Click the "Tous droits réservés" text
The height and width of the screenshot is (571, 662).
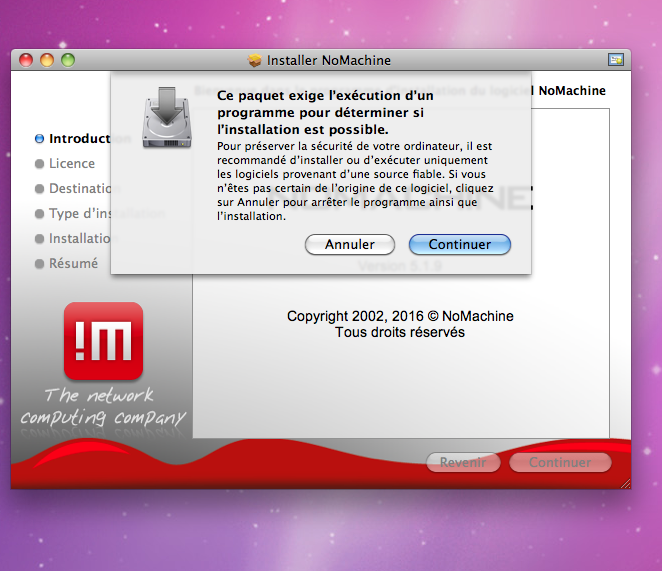click(400, 332)
